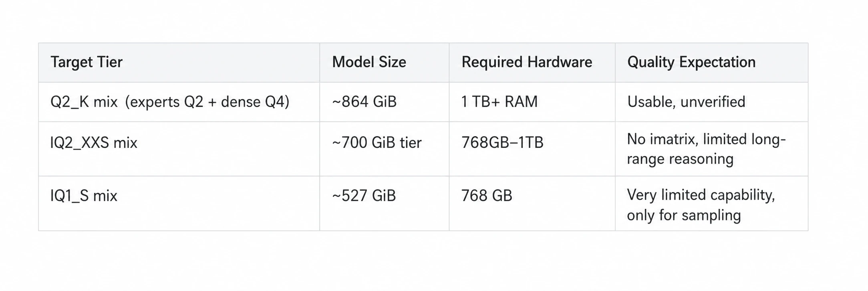Click the Required Hardware column header
The width and height of the screenshot is (868, 291).
532,63
